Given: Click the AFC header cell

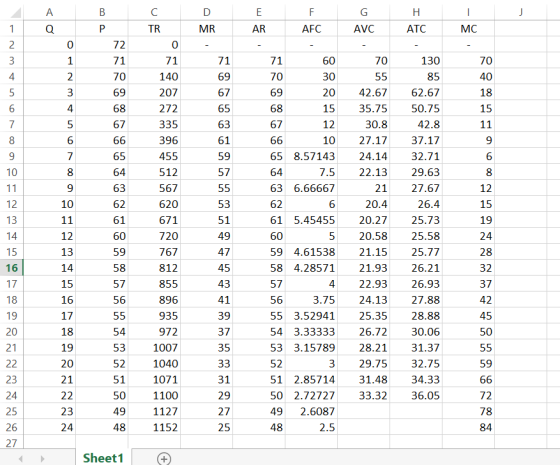Looking at the screenshot, I should pyautogui.click(x=311, y=29).
